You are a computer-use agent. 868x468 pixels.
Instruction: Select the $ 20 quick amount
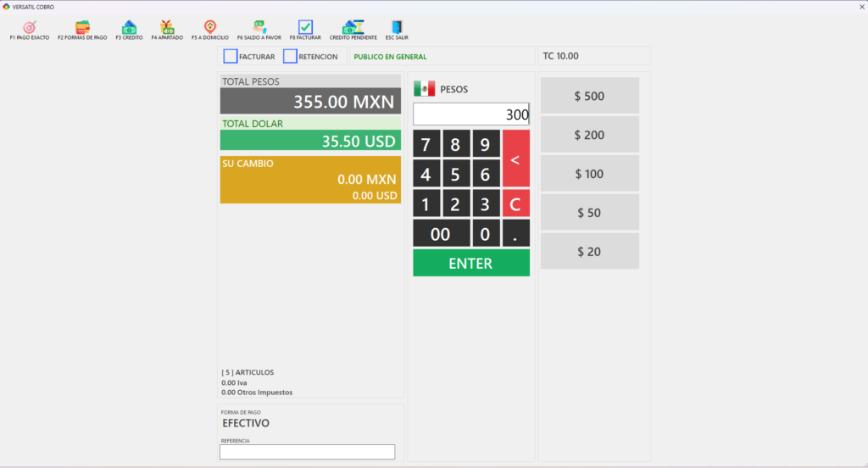point(590,251)
